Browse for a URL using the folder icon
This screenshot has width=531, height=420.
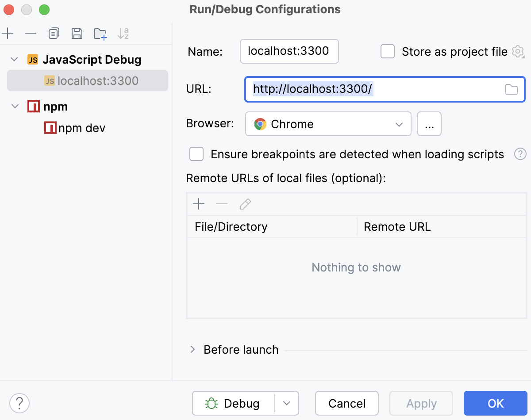[512, 89]
